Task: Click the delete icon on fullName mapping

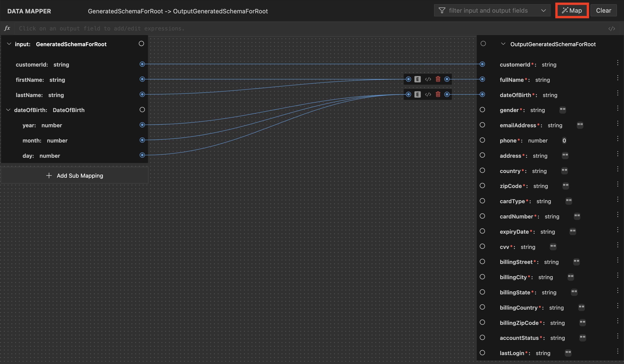Action: pyautogui.click(x=438, y=79)
